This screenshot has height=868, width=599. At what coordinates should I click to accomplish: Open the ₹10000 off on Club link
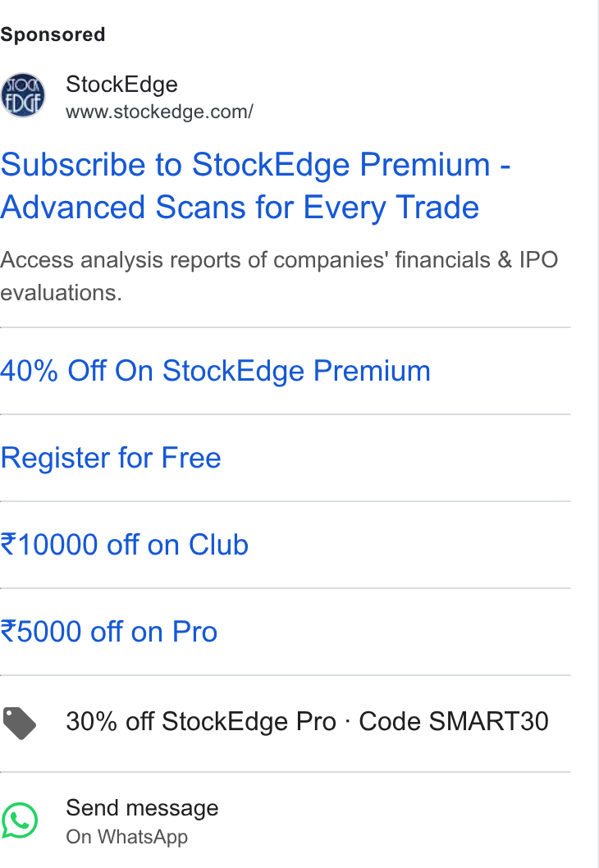[124, 544]
